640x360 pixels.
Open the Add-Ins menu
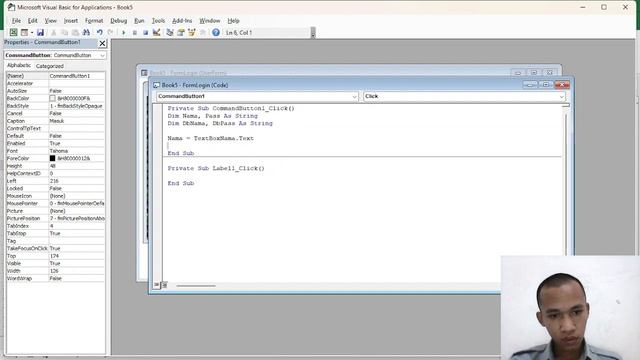(x=182, y=20)
